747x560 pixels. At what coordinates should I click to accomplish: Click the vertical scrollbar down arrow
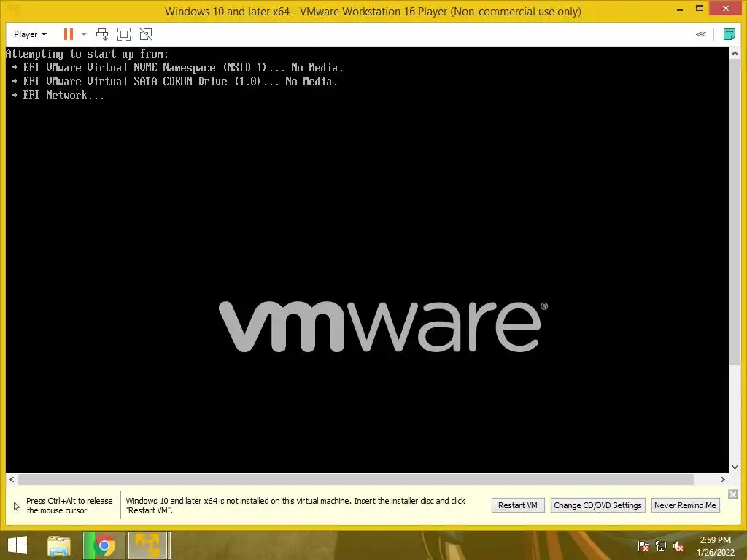[x=735, y=467]
